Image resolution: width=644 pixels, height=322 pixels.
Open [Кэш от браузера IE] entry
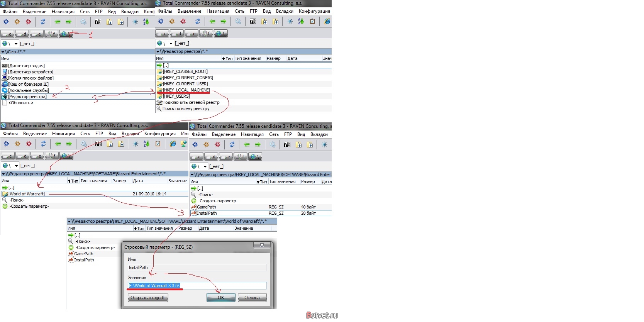pyautogui.click(x=29, y=84)
